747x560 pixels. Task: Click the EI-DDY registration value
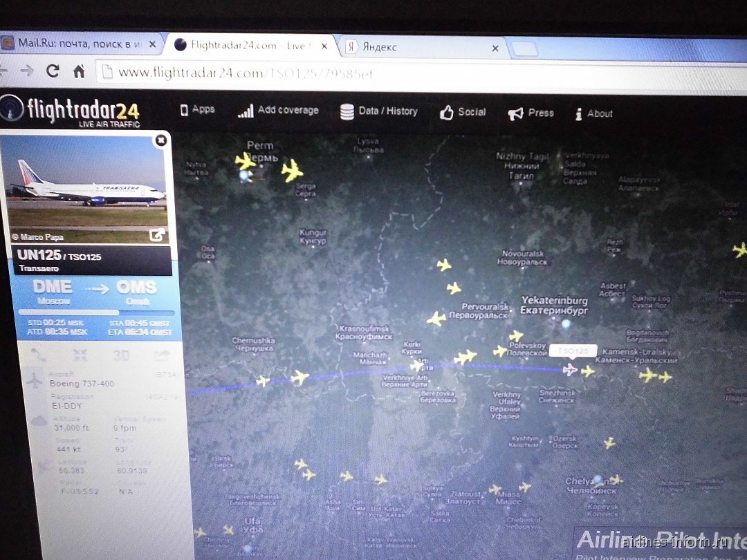(x=66, y=406)
